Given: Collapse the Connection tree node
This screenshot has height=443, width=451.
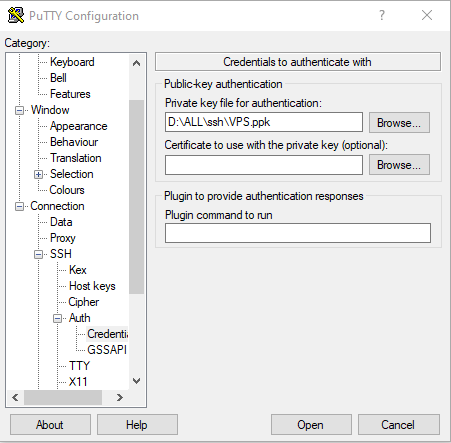Looking at the screenshot, I should (x=20, y=206).
